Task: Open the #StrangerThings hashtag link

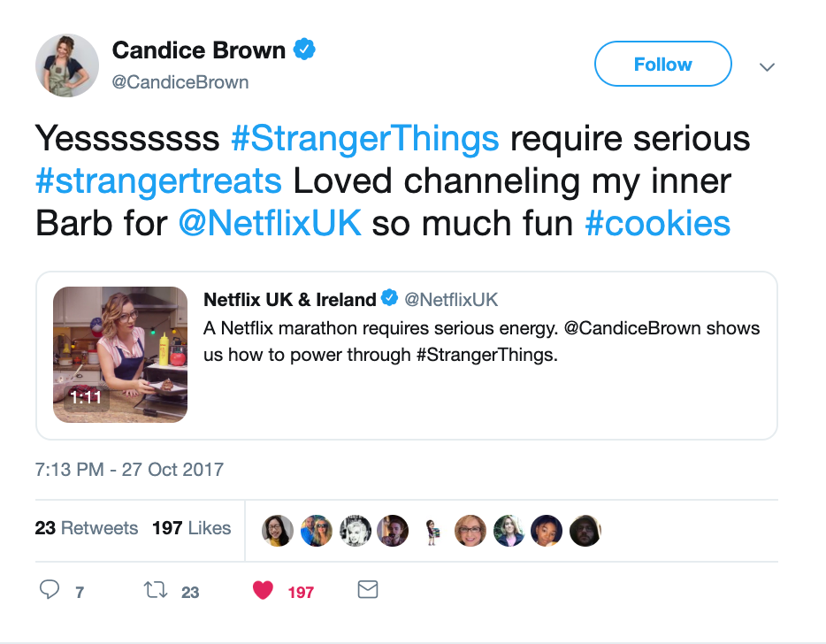Action: 364,139
